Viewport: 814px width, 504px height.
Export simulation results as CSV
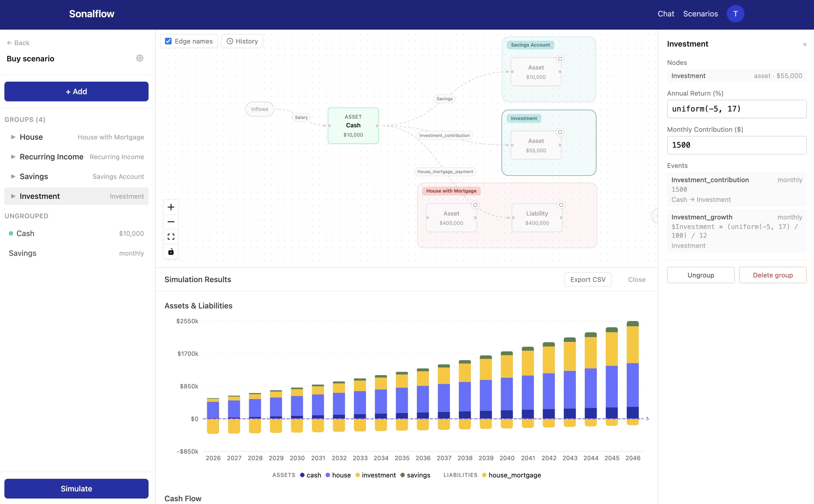(588, 279)
